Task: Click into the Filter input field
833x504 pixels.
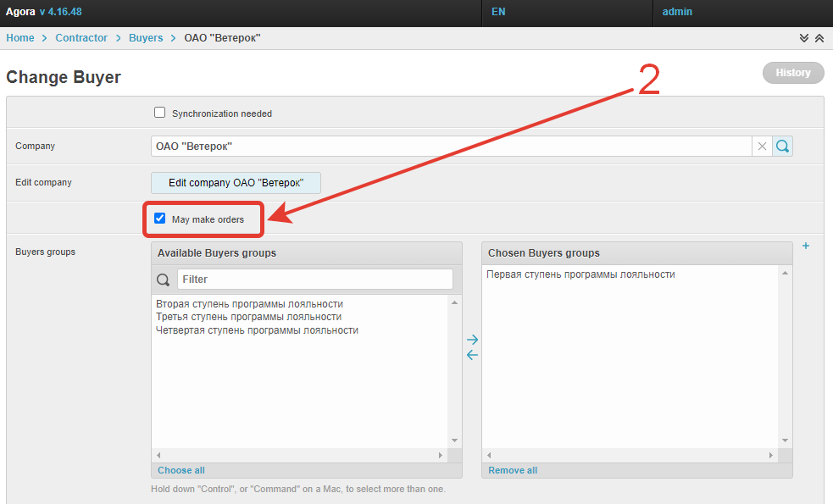Action: point(314,280)
